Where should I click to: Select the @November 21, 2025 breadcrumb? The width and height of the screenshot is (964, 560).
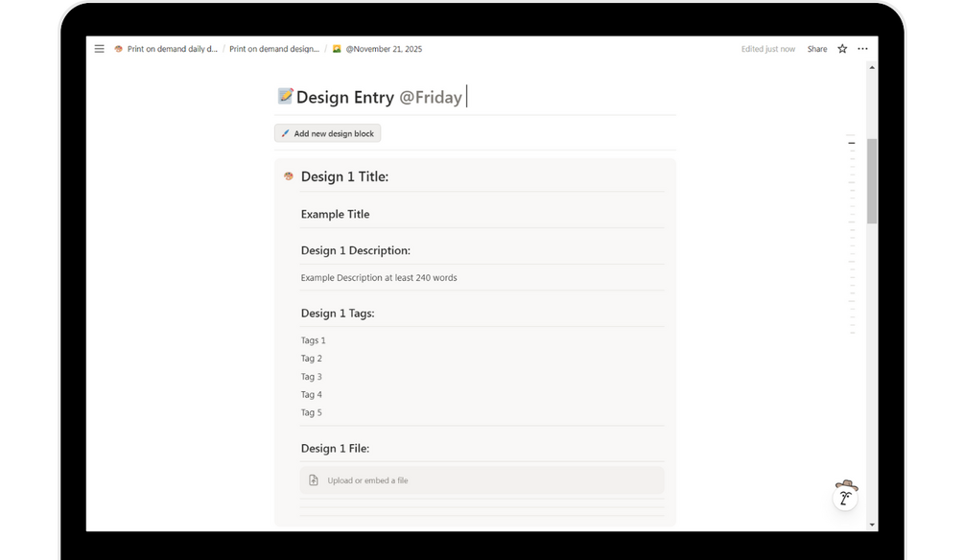(384, 49)
